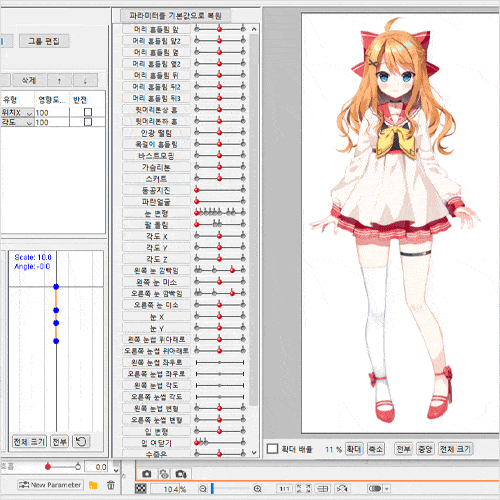The width and height of the screenshot is (500, 500).
Task: Select the 머리 흔들림 앞 parameter button
Action: (x=156, y=29)
